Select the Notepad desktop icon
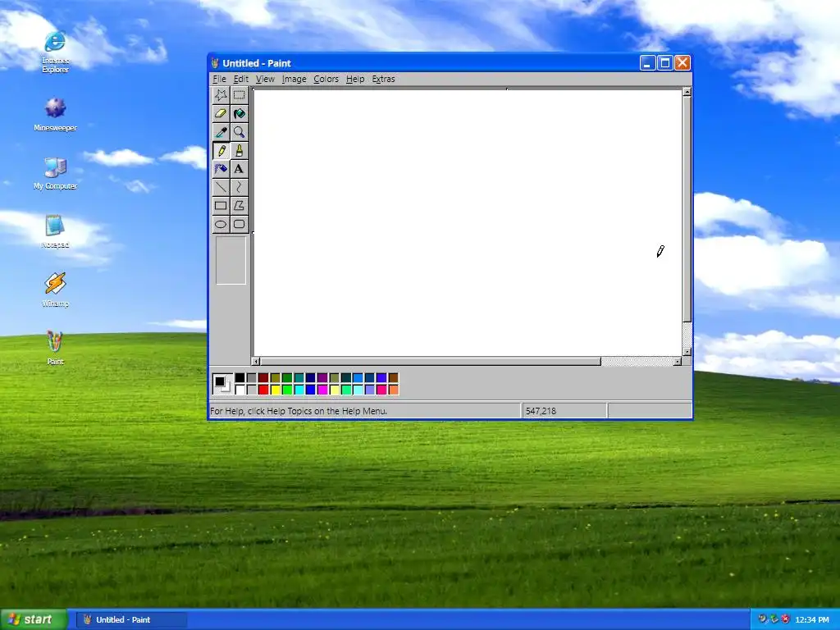The height and width of the screenshot is (630, 840). [x=55, y=231]
